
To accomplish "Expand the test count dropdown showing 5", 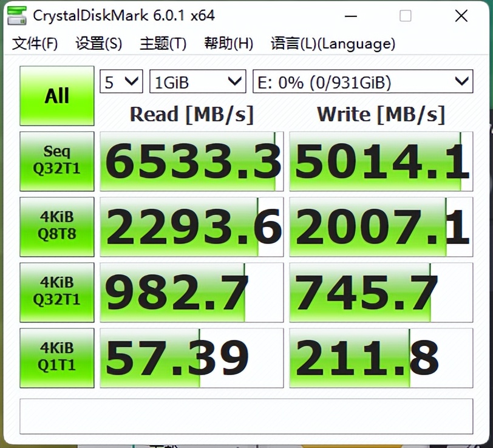I will [121, 81].
